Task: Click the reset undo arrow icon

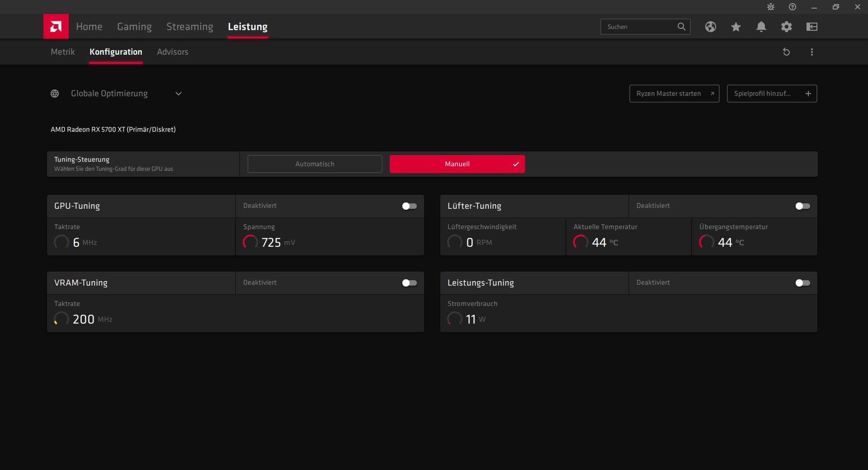Action: click(787, 52)
